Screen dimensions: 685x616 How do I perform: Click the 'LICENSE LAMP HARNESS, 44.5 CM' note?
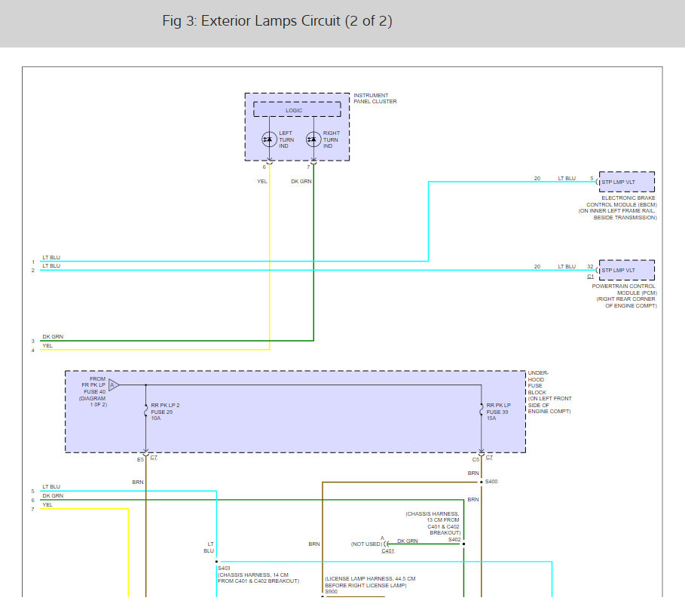coord(370,582)
